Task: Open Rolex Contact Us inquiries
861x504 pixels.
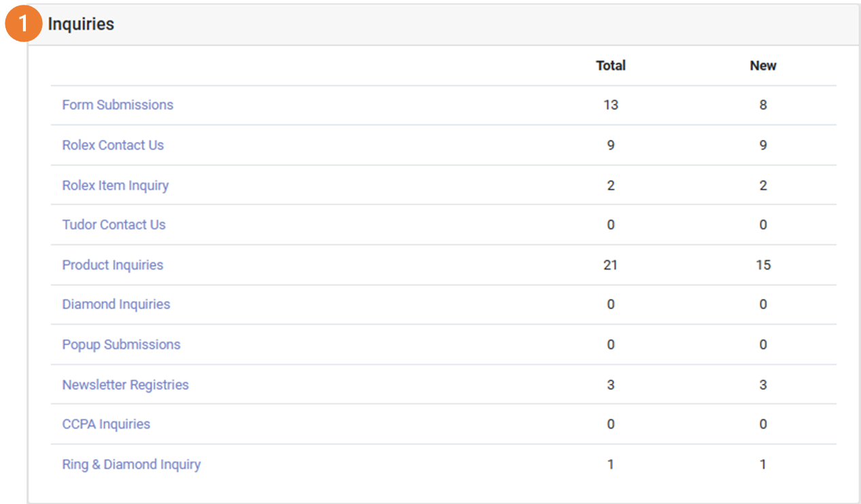Action: coord(113,145)
